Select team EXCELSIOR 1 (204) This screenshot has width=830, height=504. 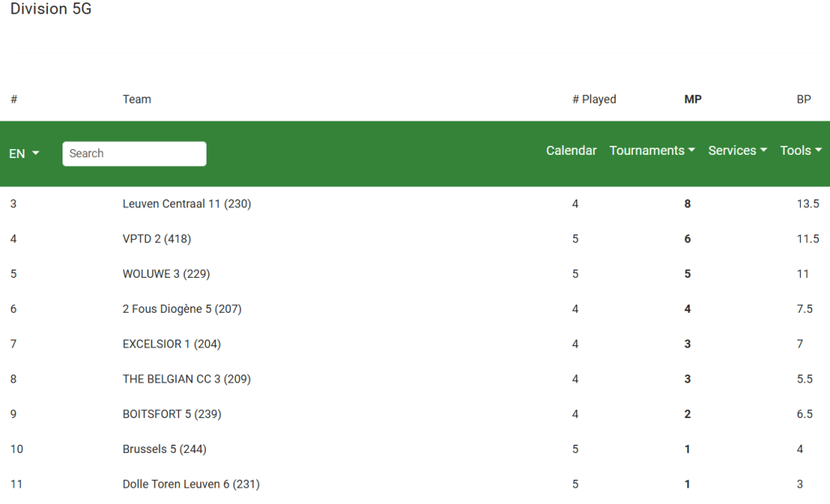pos(171,344)
